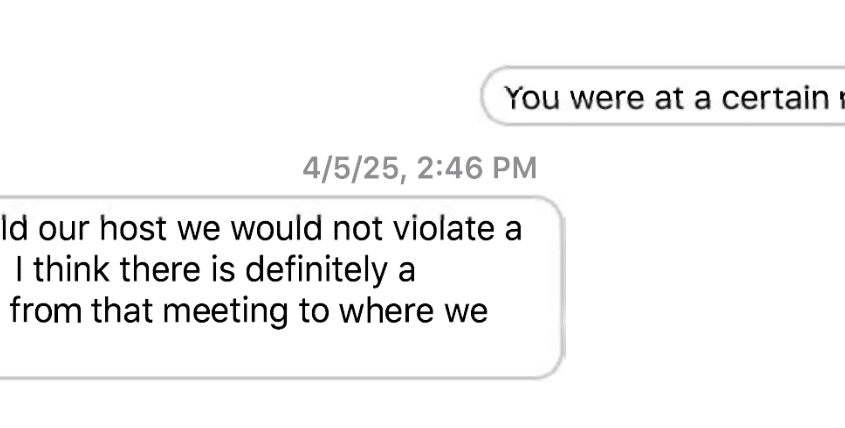This screenshot has width=845, height=428.
Task: Select the "You were at a certain" message bubble
Action: (663, 96)
